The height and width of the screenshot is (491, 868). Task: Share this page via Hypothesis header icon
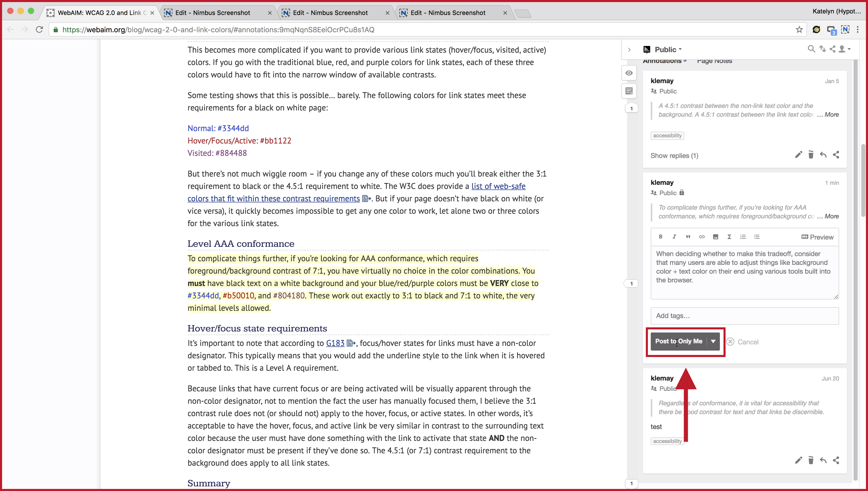tap(833, 49)
